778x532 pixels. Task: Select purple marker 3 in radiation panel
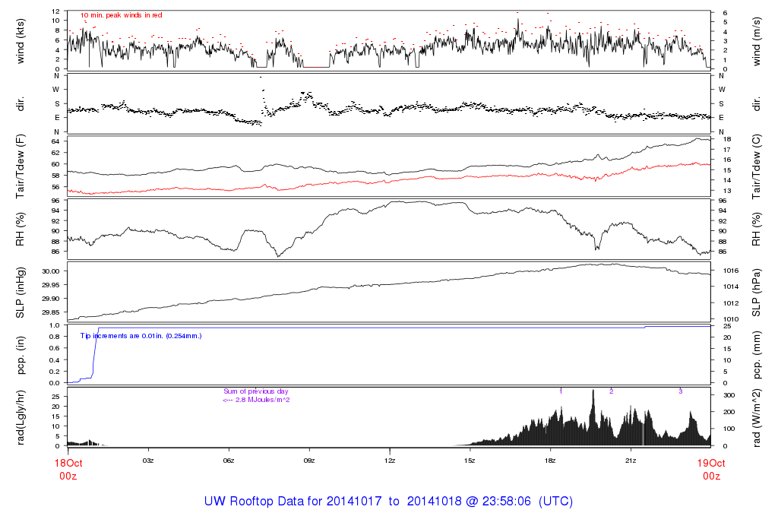tap(680, 391)
